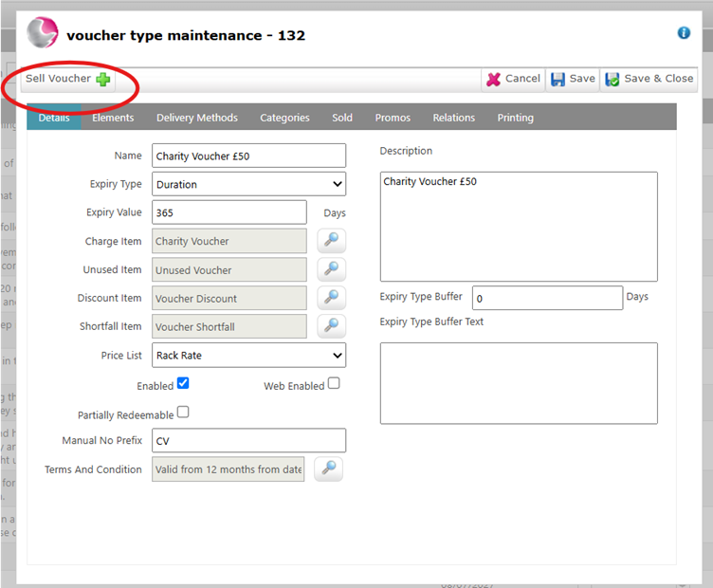This screenshot has width=713, height=588.
Task: Click into the Name field
Action: [x=248, y=156]
